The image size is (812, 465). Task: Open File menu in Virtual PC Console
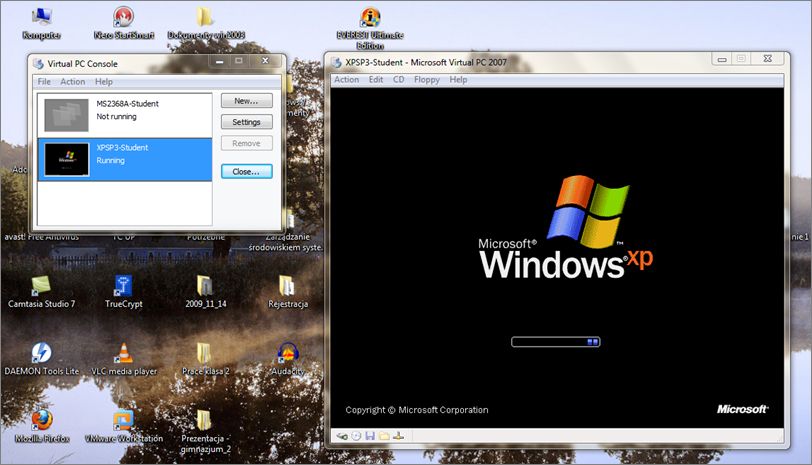44,82
